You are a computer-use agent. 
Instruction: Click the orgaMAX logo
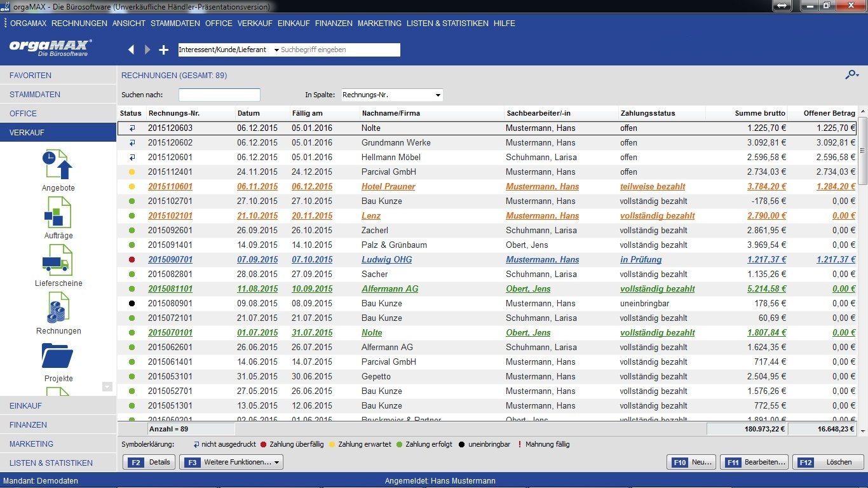pos(51,48)
